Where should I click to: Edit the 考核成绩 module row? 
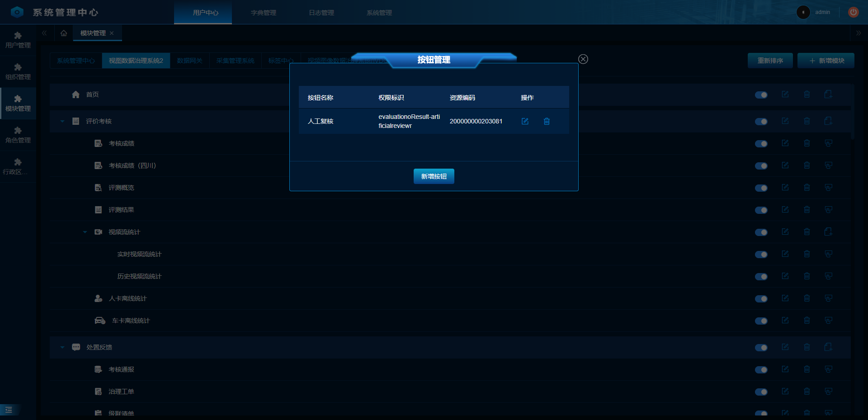pyautogui.click(x=785, y=143)
